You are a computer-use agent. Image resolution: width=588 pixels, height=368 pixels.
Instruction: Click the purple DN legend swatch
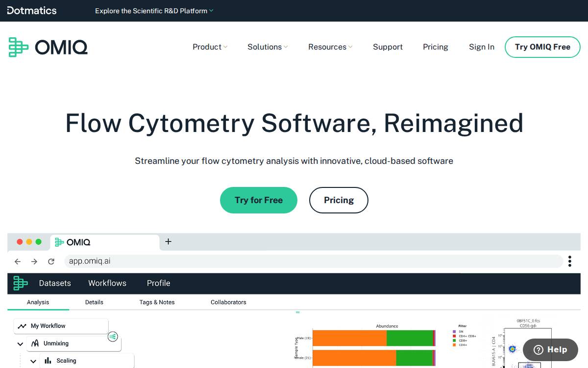click(x=454, y=332)
